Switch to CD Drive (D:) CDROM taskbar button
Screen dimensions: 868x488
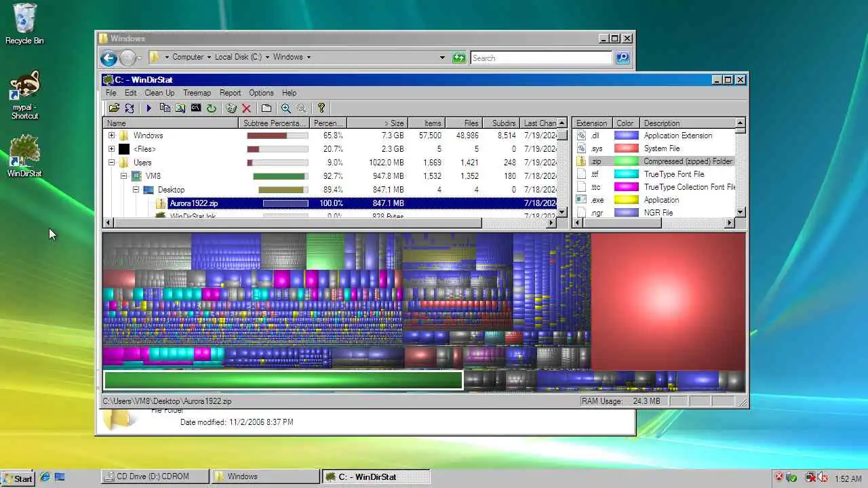(x=155, y=477)
